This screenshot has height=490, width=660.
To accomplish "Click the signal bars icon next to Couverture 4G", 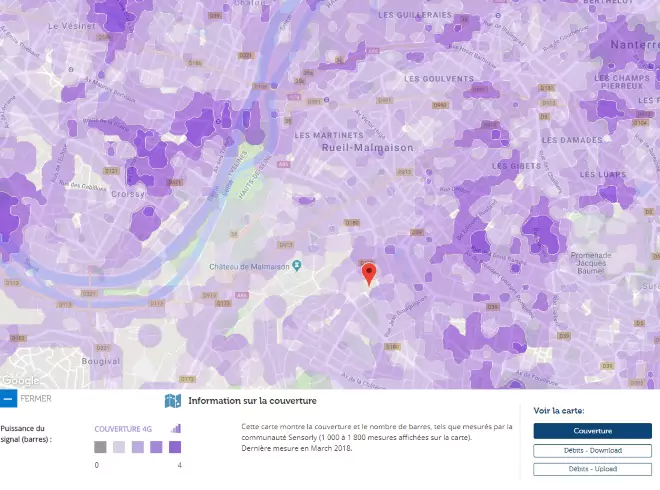I will click(176, 429).
